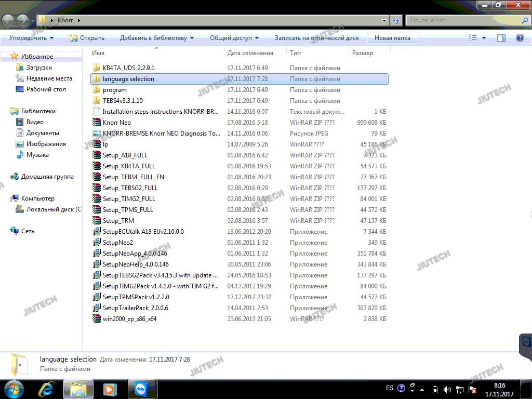532x399 pixels.
Task: Open Загрузки in the favorites sidebar
Action: click(39, 68)
